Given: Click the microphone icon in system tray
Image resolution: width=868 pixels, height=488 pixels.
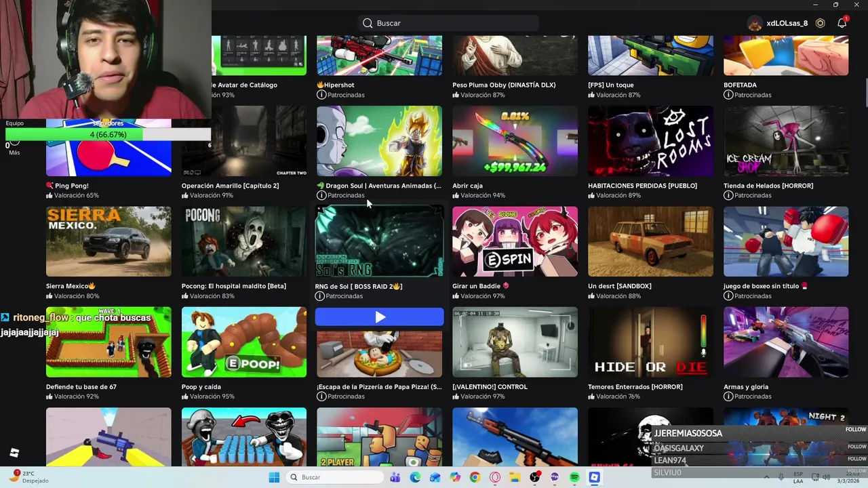Looking at the screenshot, I should [x=781, y=477].
